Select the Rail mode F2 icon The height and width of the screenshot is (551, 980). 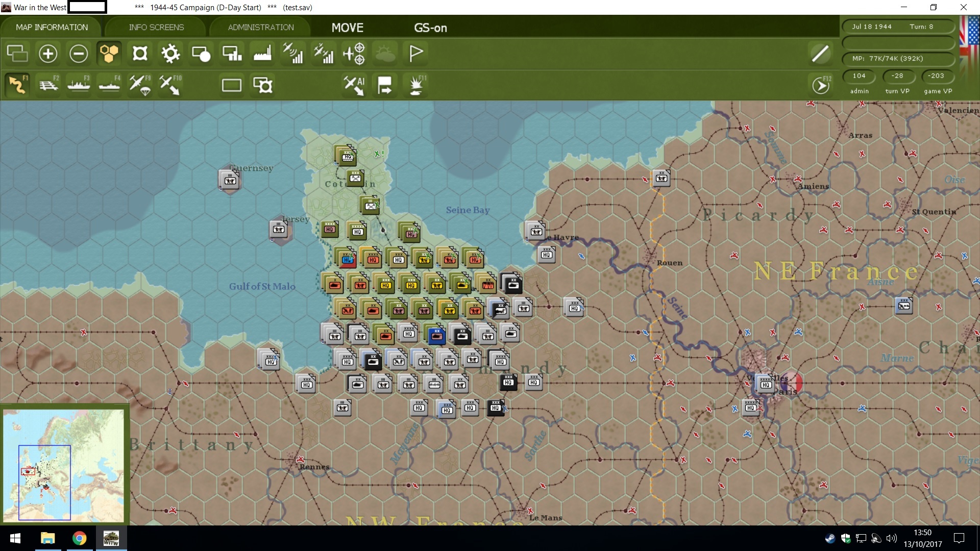tap(48, 85)
